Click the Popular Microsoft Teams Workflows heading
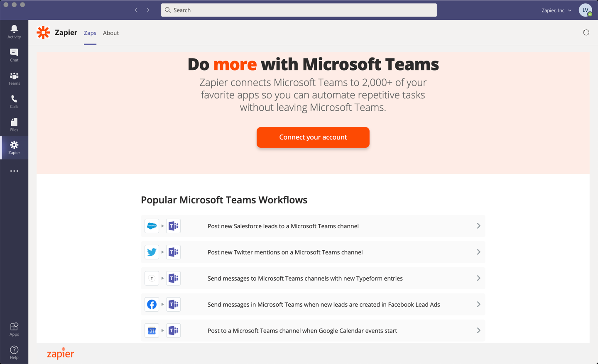 tap(224, 200)
